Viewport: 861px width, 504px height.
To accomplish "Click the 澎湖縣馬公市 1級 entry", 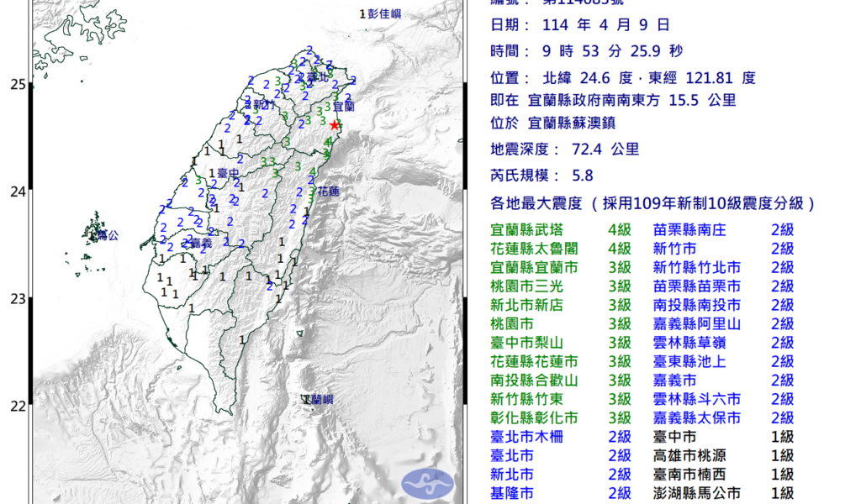I will tap(696, 493).
